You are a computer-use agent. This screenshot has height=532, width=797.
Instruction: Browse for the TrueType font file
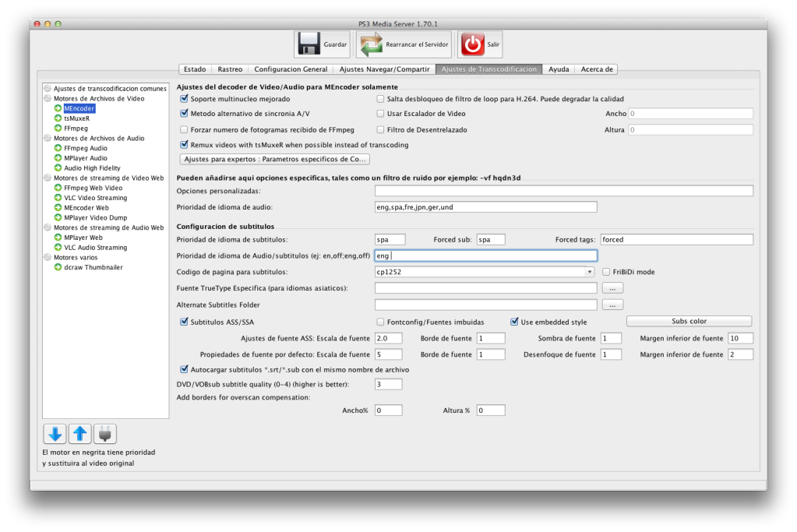click(612, 288)
